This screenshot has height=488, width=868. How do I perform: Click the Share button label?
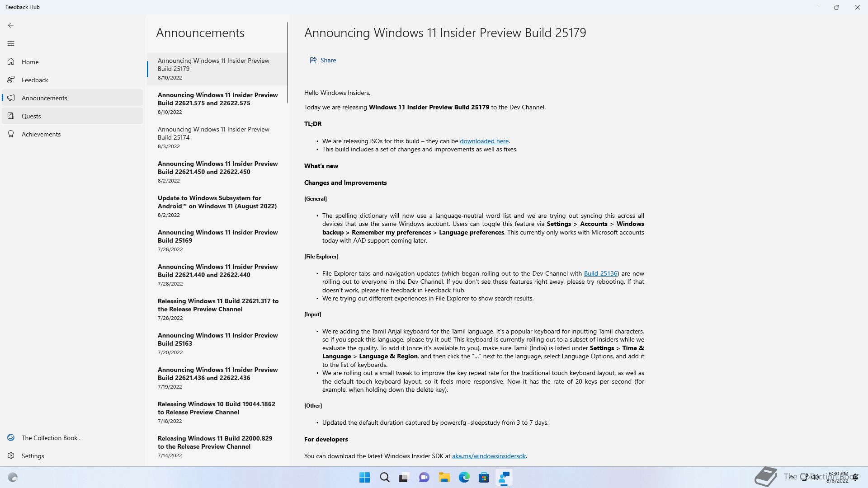point(328,60)
